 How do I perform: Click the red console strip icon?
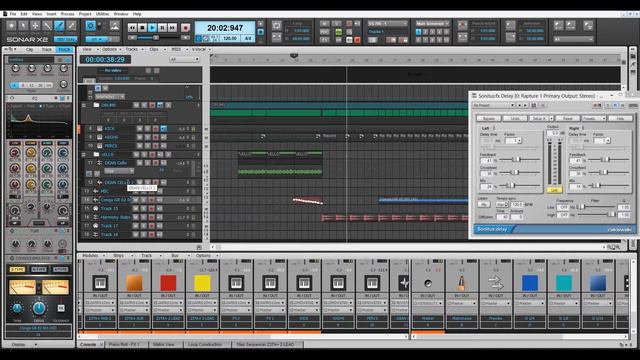[168, 282]
